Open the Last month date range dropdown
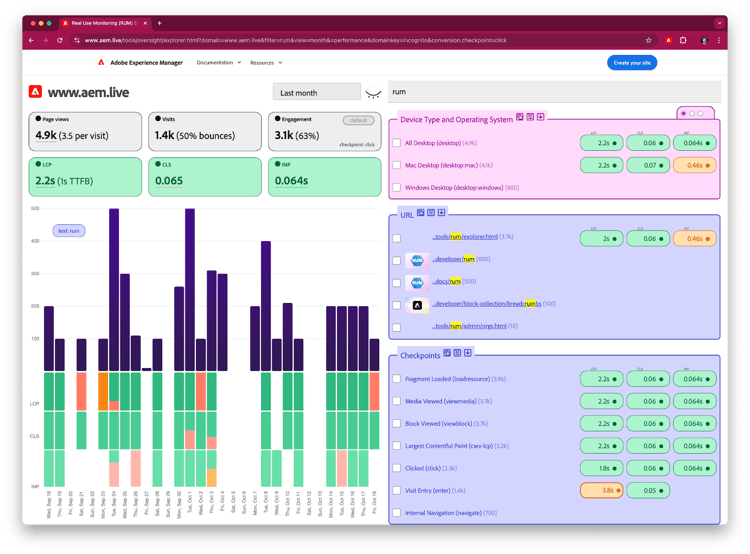This screenshot has height=554, width=750. 317,92
